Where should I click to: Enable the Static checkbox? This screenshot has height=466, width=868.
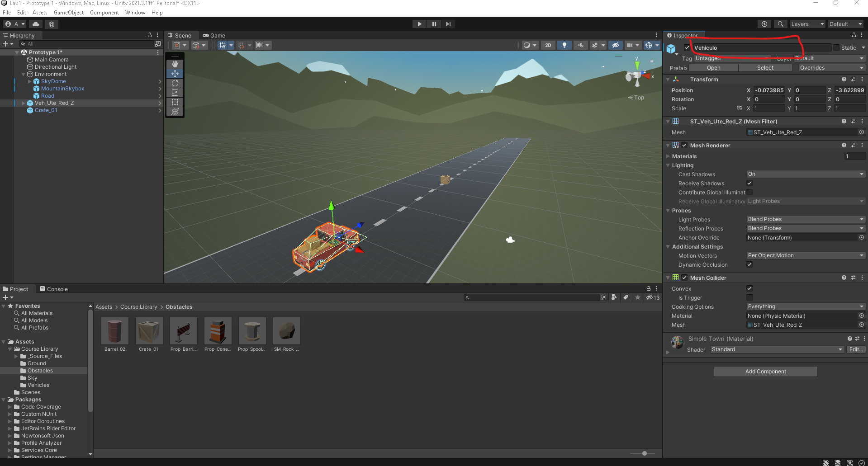point(836,47)
